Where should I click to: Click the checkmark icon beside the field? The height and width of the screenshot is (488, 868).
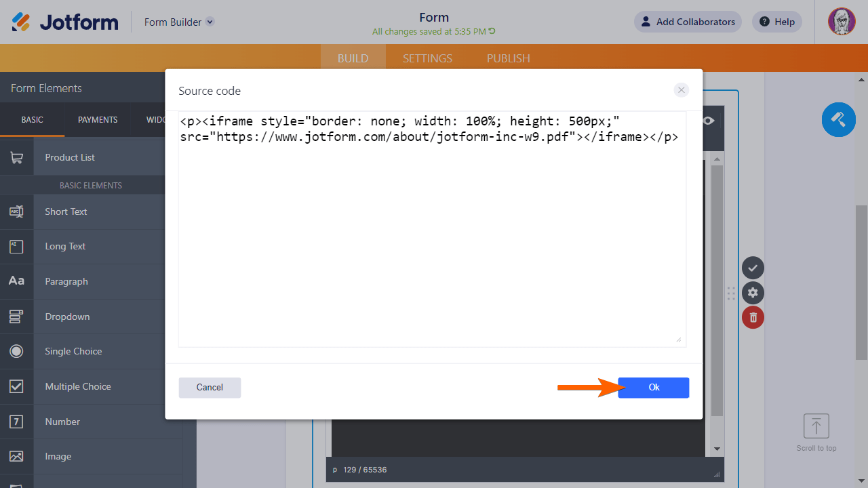753,268
